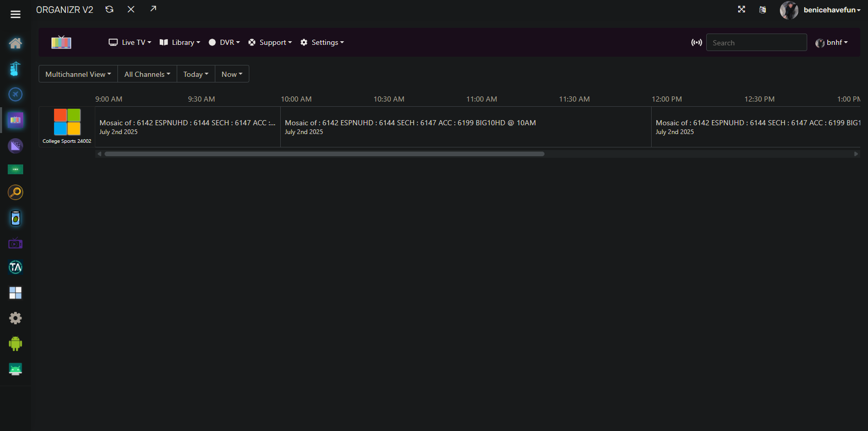
Task: Toggle fullscreen expand icon
Action: [x=741, y=9]
